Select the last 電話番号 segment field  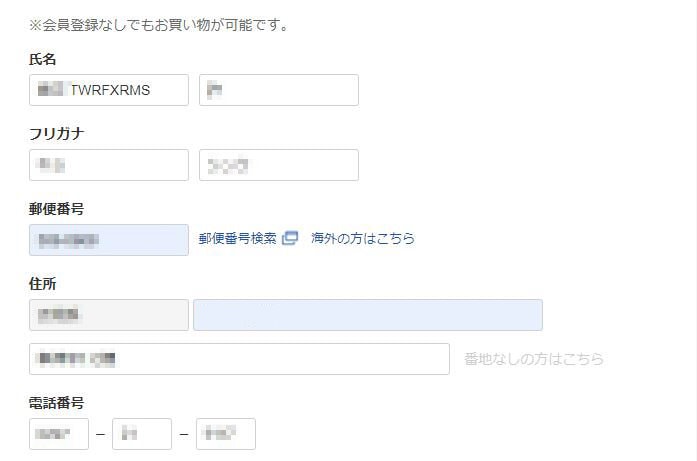tap(226, 434)
